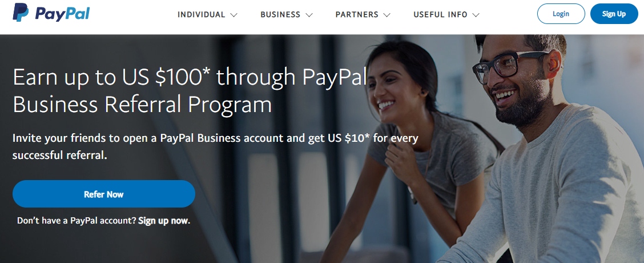Expand the chevron next to INDIVIDUAL
The width and height of the screenshot is (644, 263).
[x=234, y=15]
